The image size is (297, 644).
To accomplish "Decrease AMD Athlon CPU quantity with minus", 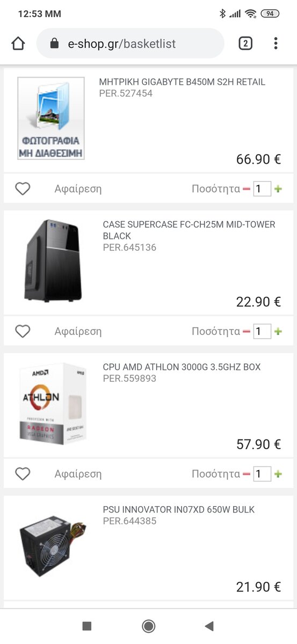I will coord(247,474).
